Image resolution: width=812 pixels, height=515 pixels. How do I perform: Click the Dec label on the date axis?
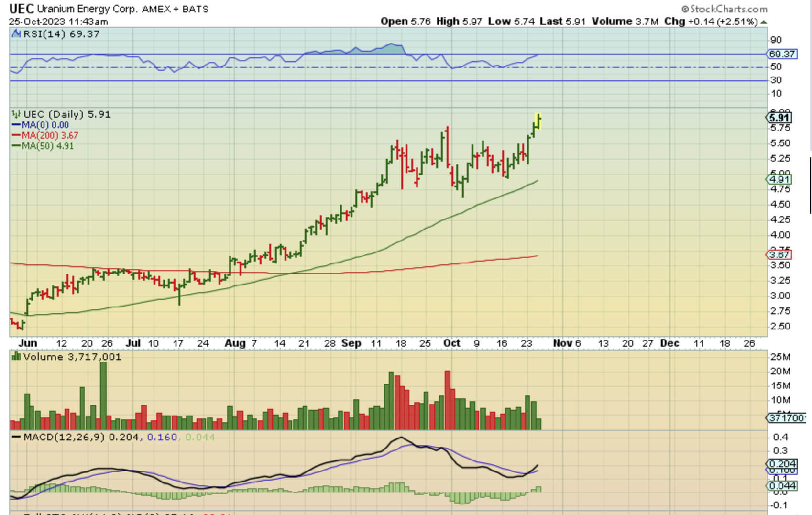[x=669, y=343]
